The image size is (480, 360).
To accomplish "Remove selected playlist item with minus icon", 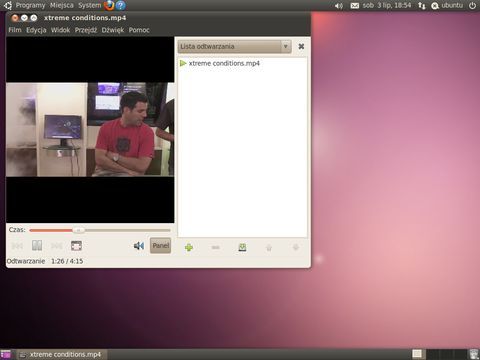I will tap(216, 247).
